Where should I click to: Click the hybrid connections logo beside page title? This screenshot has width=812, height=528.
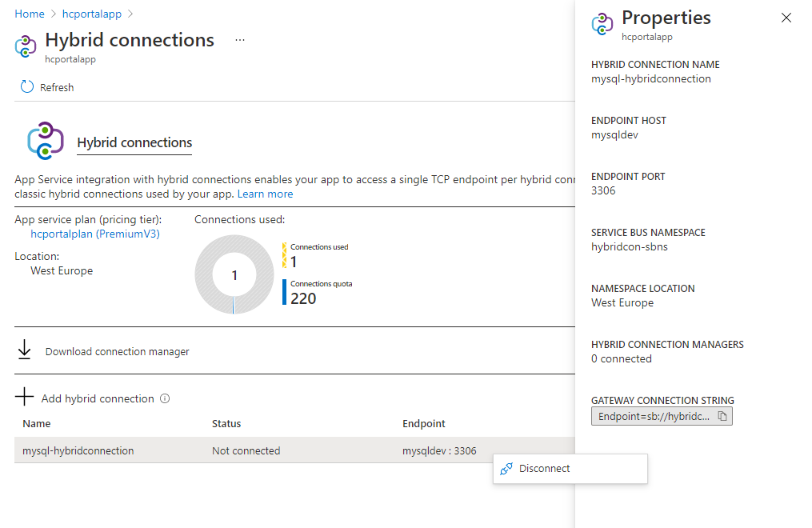(x=26, y=46)
